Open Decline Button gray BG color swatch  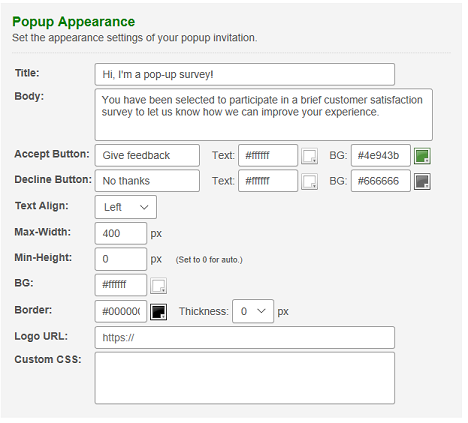[422, 181]
